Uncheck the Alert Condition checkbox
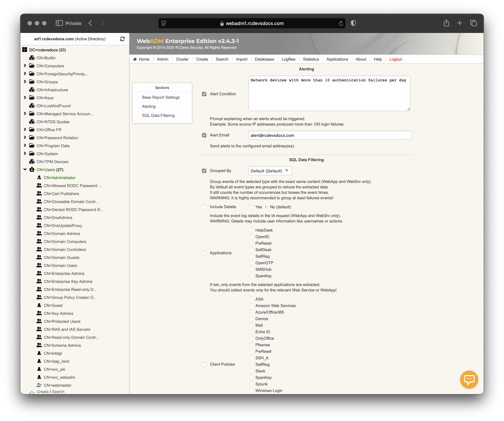The width and height of the screenshot is (504, 421). click(204, 94)
